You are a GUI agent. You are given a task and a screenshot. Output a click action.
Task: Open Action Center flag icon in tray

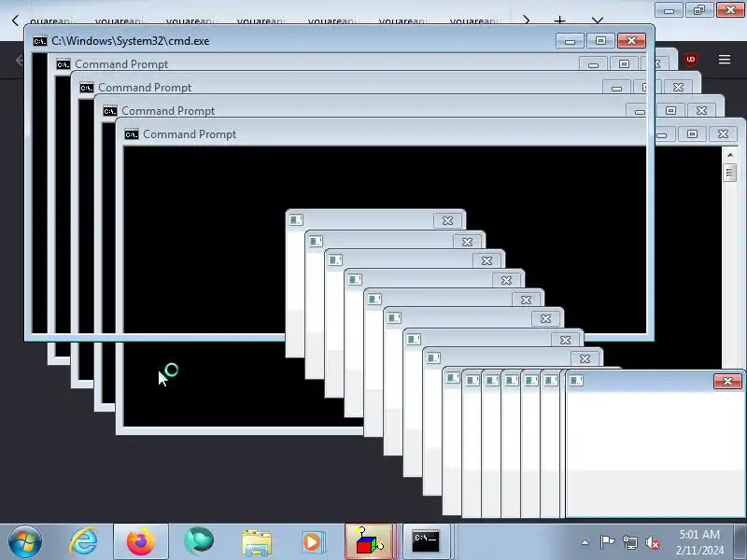click(x=607, y=542)
